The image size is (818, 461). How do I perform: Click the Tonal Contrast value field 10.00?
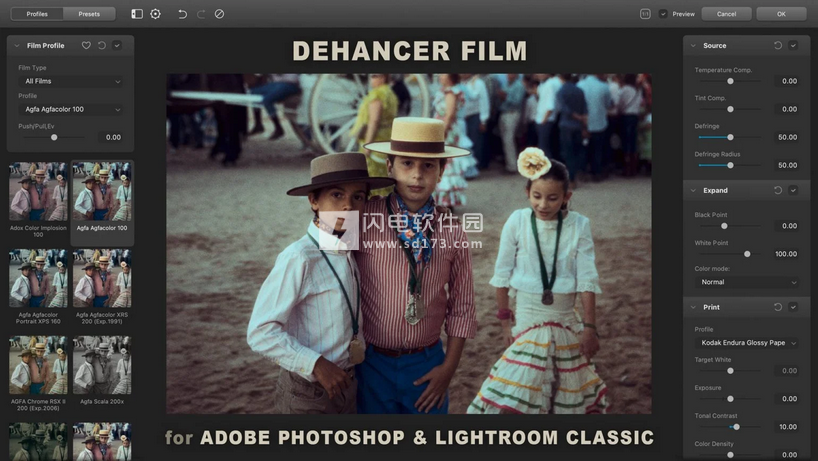(787, 427)
